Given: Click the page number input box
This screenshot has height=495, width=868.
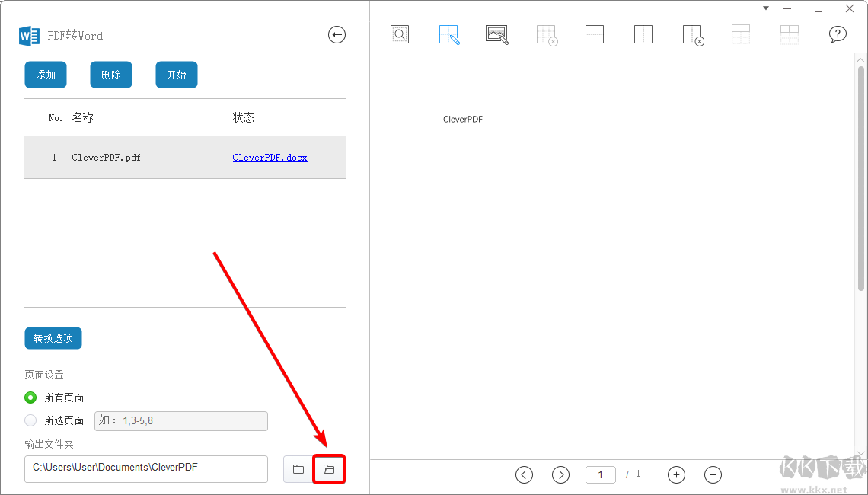Looking at the screenshot, I should click(601, 474).
